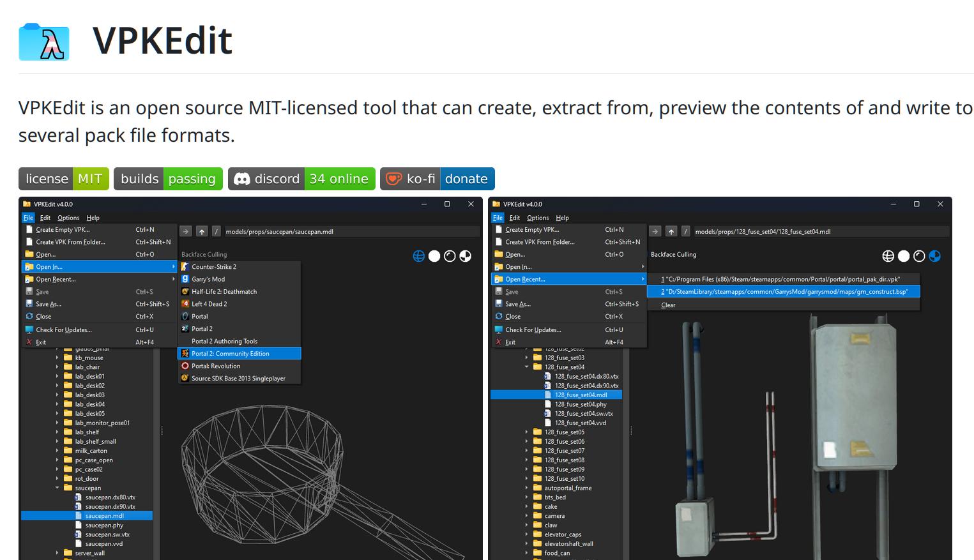Expand the milk_carton folder
The width and height of the screenshot is (974, 560).
coord(57,451)
